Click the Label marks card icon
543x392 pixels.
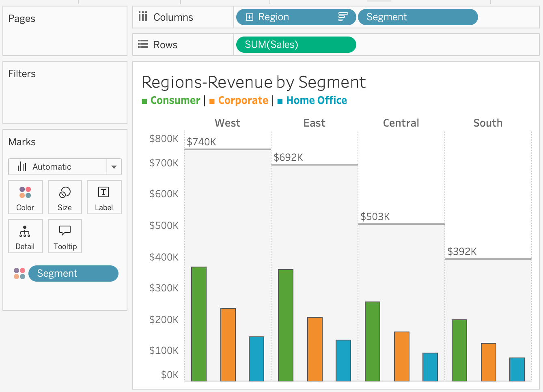tap(103, 193)
